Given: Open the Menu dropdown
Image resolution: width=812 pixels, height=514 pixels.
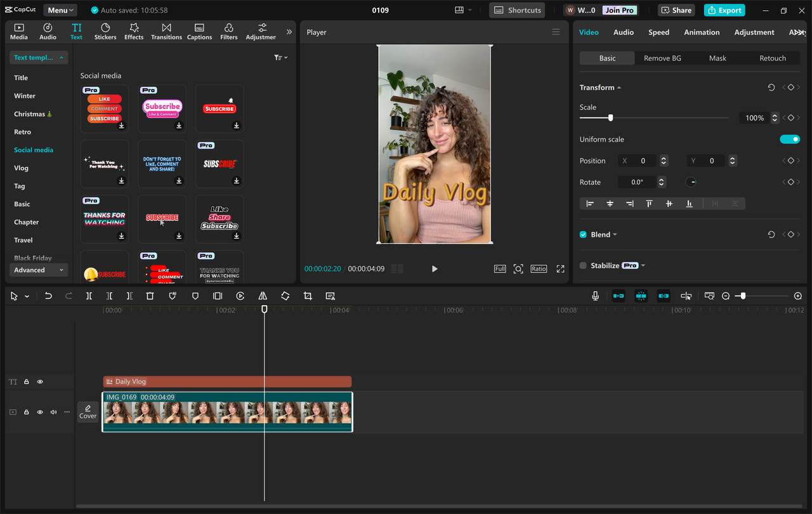Looking at the screenshot, I should pyautogui.click(x=60, y=10).
